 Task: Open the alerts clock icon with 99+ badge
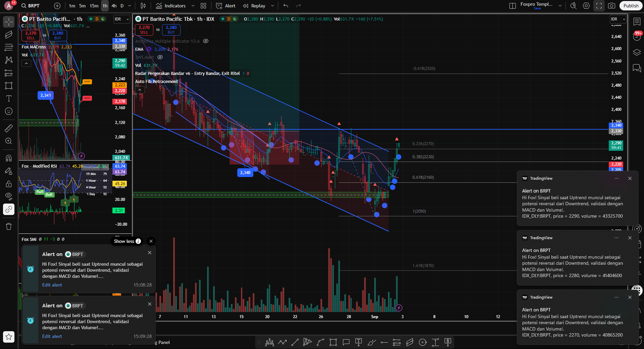click(637, 36)
